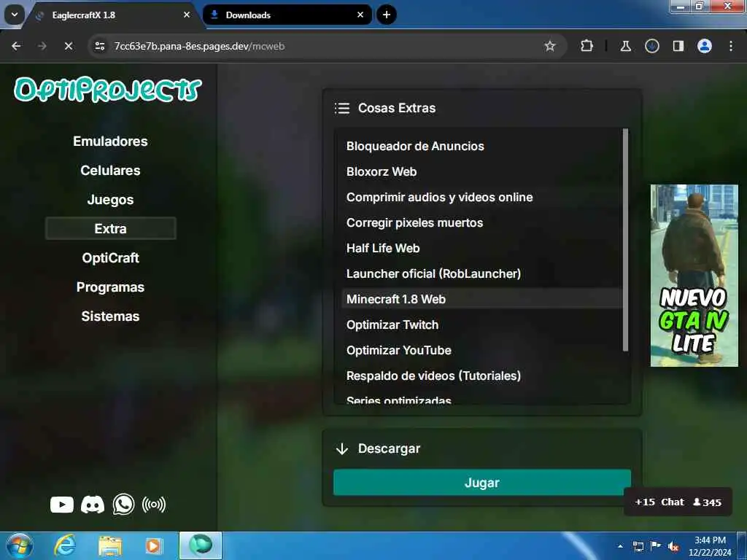
Task: Open the WhatsApp icon in sidebar
Action: (x=123, y=505)
